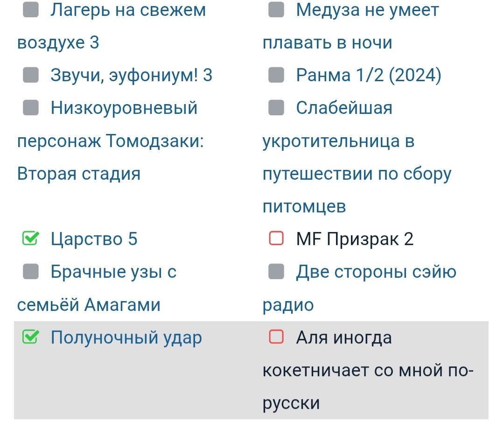The height and width of the screenshot is (428, 504).
Task: Check the box beside Звучи, эуфониум! 3
Action: pyautogui.click(x=31, y=75)
